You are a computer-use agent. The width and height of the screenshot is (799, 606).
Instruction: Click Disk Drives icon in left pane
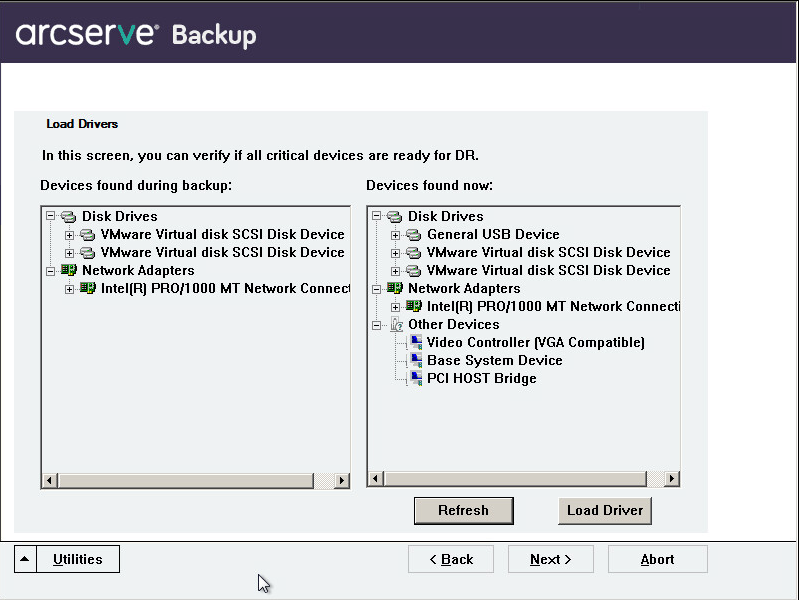tap(69, 217)
